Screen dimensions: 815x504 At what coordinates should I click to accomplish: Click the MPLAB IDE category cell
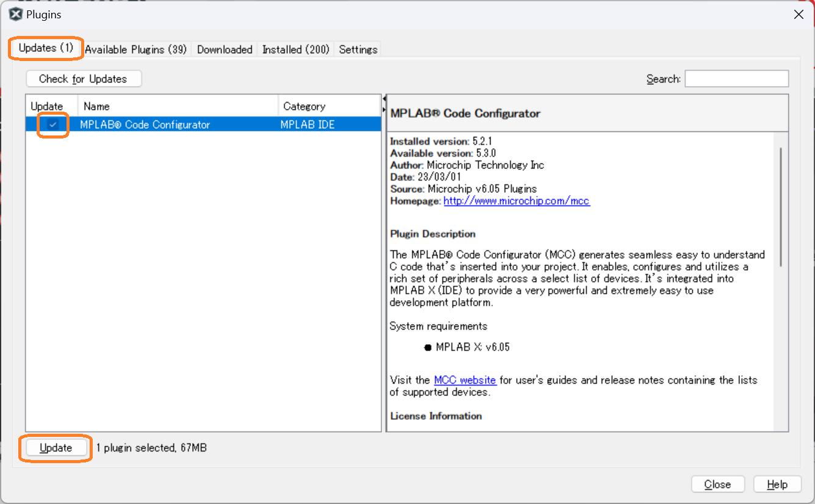pos(307,124)
